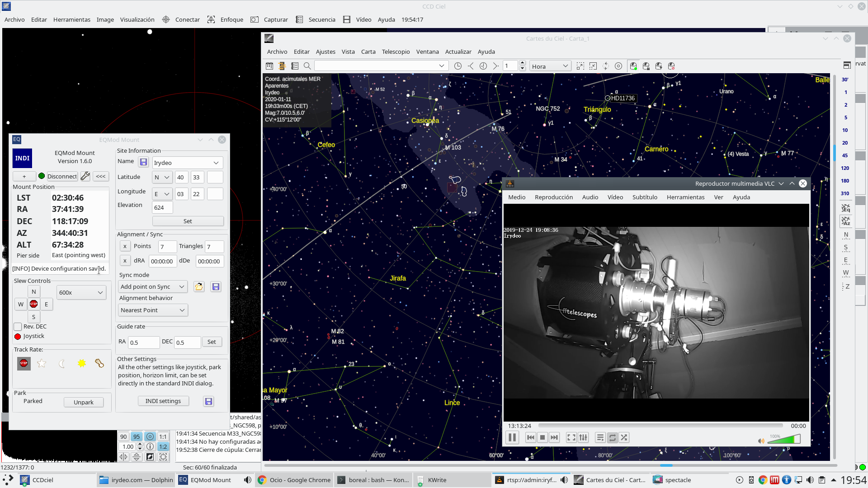Open calendar icon in Cartes du Ciel toolbar
This screenshot has width=868, height=488.
click(x=269, y=66)
